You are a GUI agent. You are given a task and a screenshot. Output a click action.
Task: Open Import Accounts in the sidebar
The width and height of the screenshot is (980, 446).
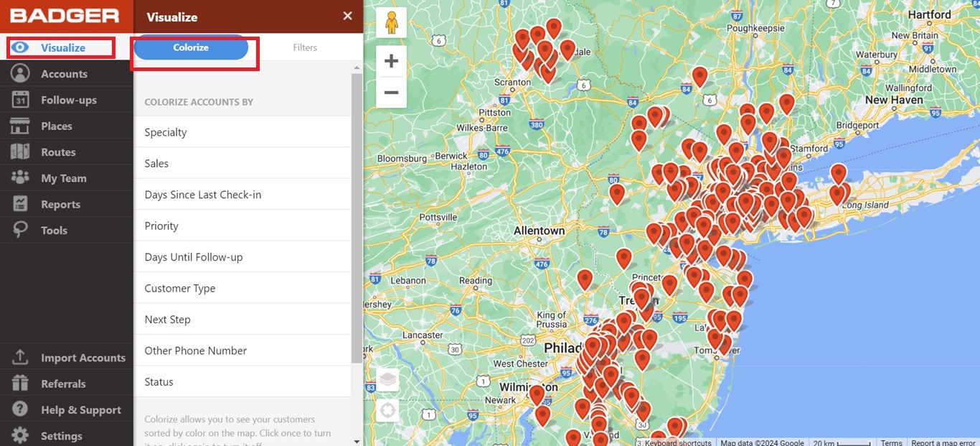pos(67,358)
